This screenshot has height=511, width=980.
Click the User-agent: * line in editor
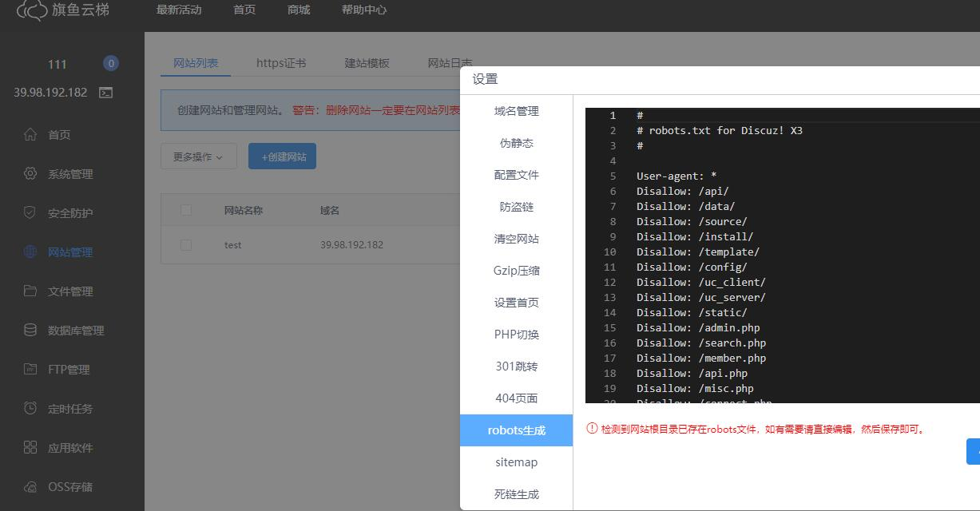[676, 176]
